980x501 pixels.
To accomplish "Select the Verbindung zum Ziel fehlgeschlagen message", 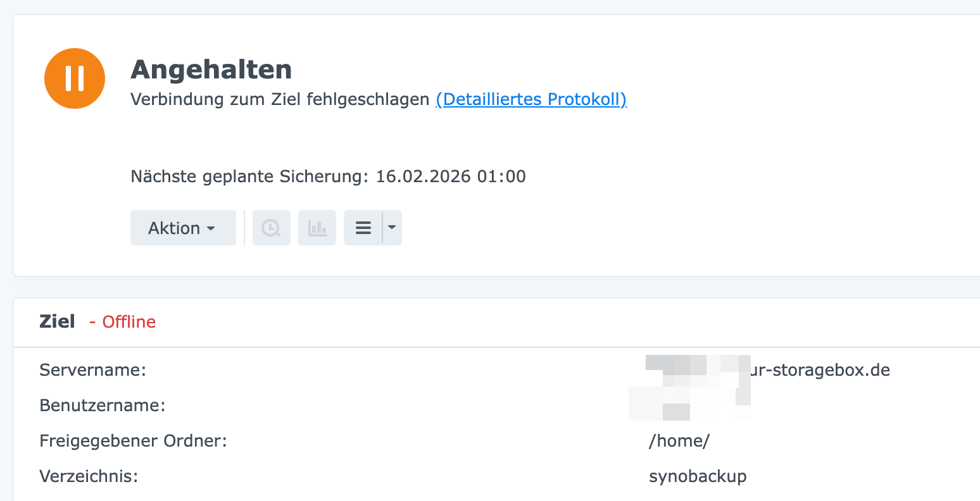I will 280,99.
